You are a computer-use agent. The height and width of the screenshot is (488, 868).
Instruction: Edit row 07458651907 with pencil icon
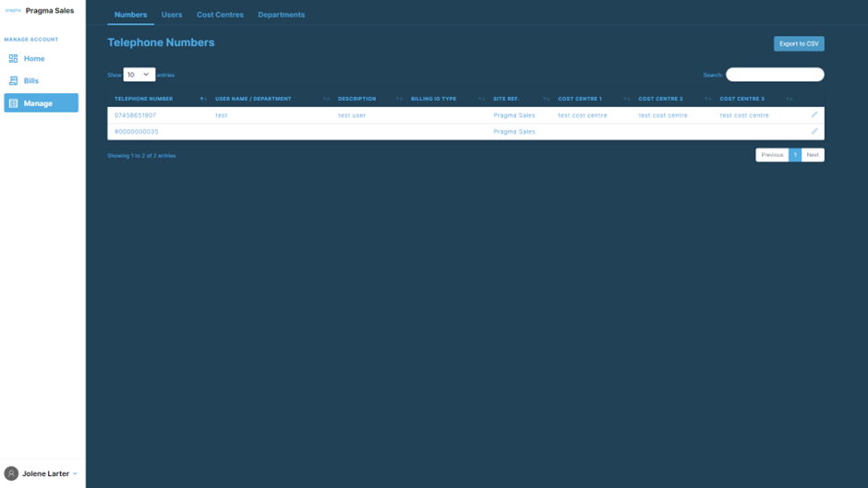pyautogui.click(x=814, y=114)
